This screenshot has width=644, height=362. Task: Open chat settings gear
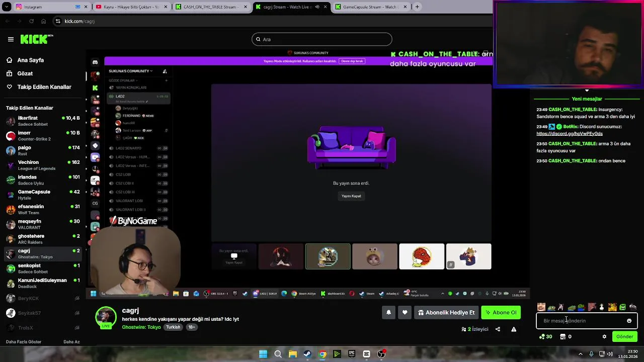tap(604, 337)
